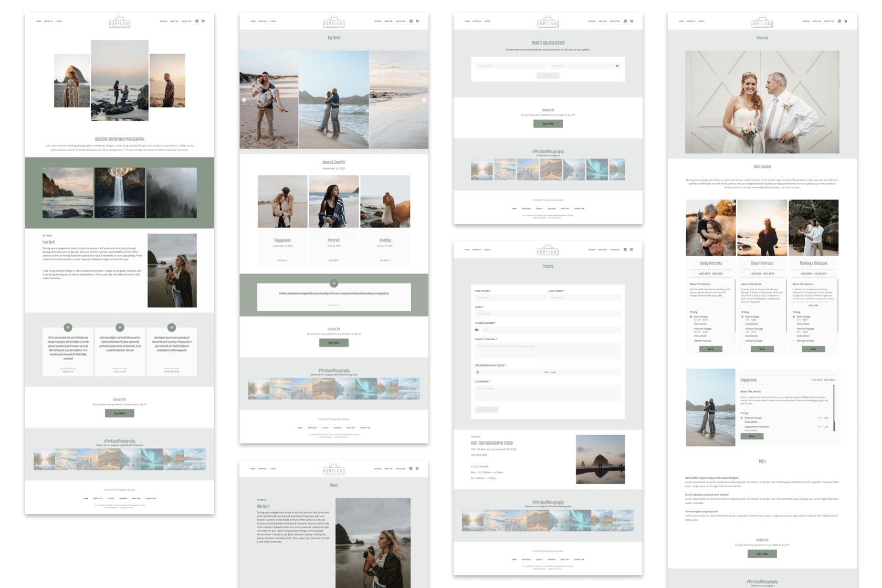Screen dimensions: 882x588
Task: Click the Email address field on Private Gallery Access
Action: pyautogui.click(x=510, y=65)
